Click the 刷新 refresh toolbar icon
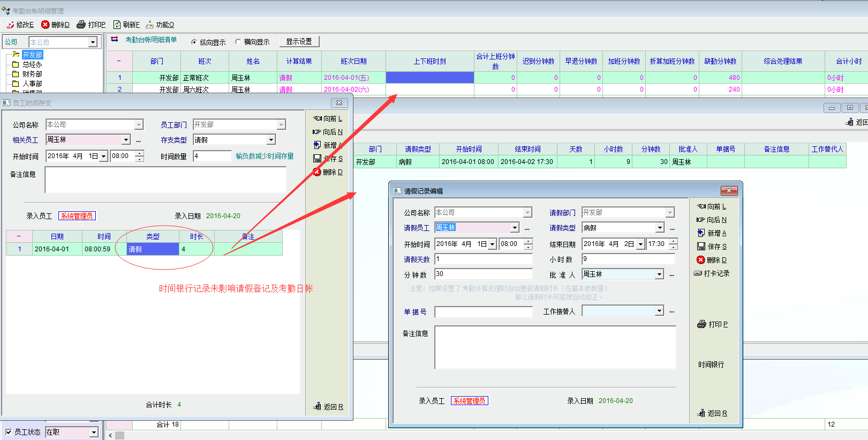Viewport: 868px width, 440px height. (117, 25)
